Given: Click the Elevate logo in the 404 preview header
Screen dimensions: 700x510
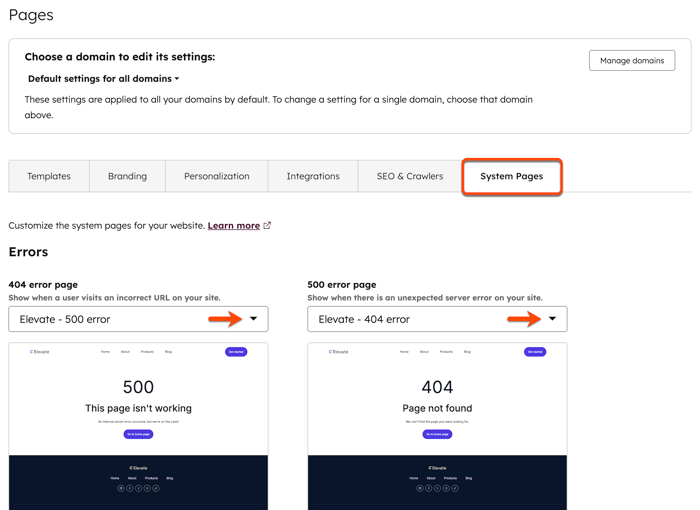Looking at the screenshot, I should (x=339, y=352).
